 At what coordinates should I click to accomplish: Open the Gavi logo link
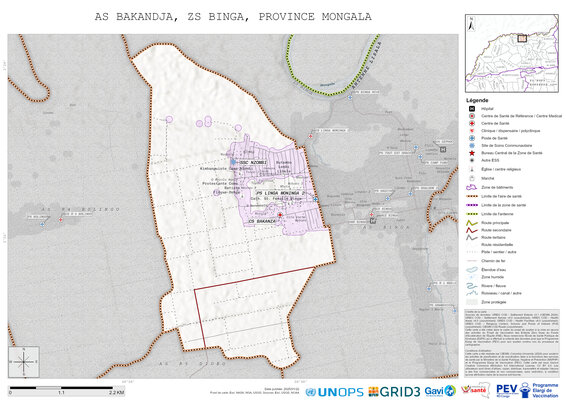440,391
